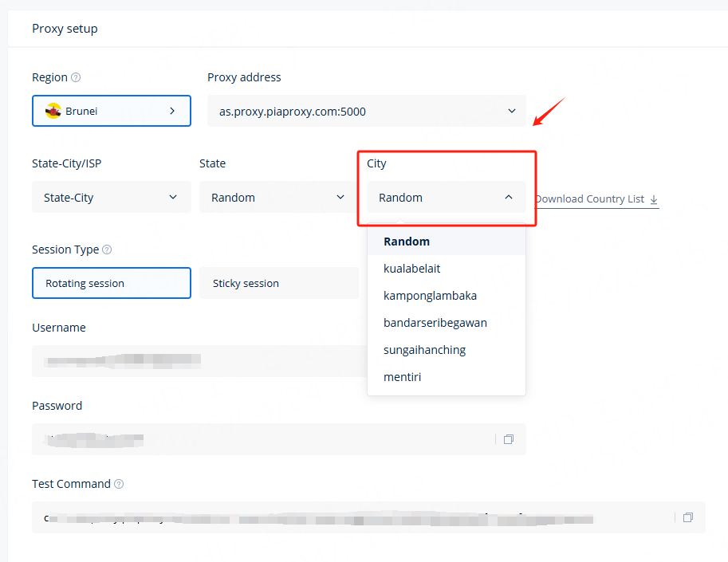Viewport: 728px width, 562px height.
Task: Click the Test Command help icon
Action: point(119,484)
